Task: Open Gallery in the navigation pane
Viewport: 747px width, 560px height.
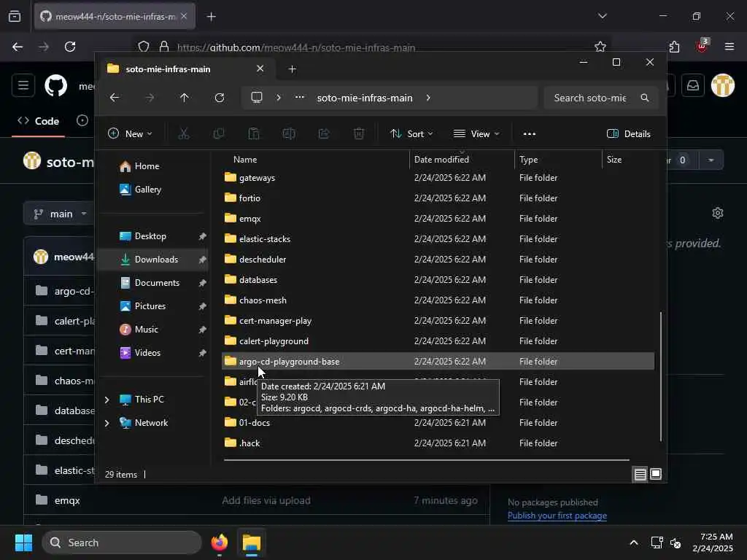Action: 147,190
